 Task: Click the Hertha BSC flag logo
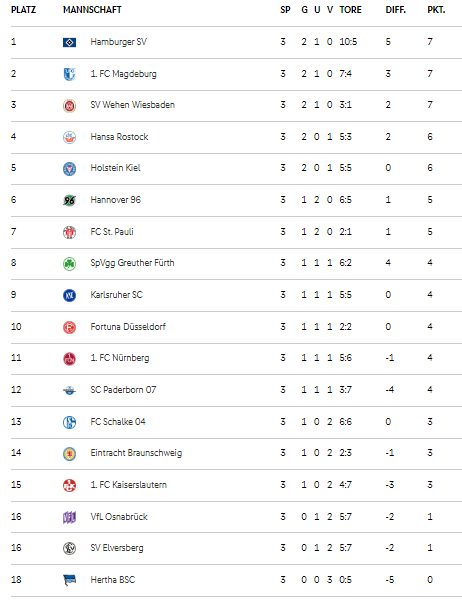point(69,580)
